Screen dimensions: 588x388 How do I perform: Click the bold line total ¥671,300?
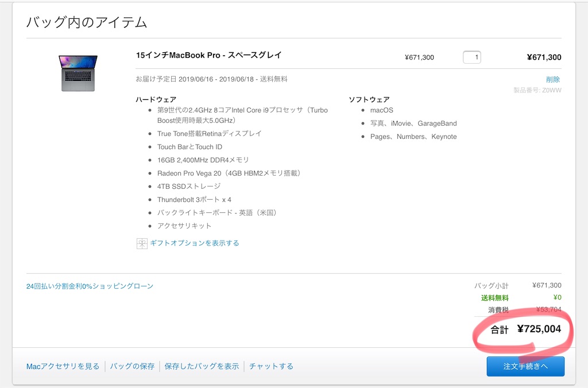[544, 57]
